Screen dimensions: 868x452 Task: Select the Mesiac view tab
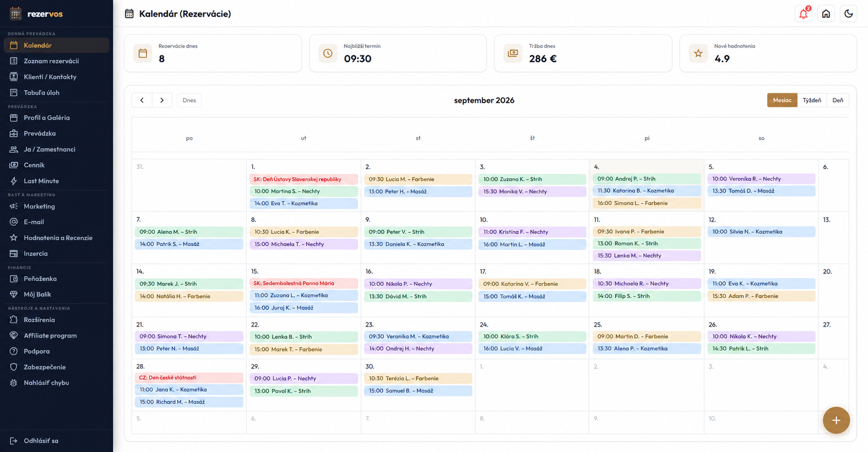782,100
